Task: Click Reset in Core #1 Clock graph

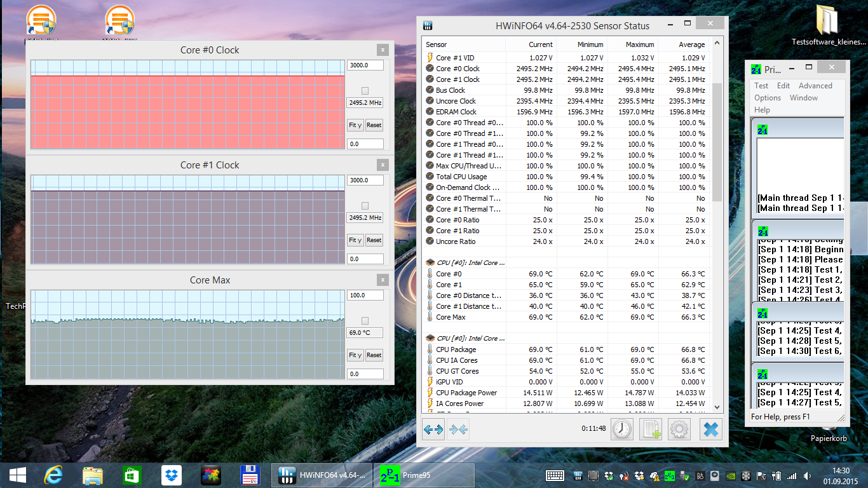Action: pos(374,240)
